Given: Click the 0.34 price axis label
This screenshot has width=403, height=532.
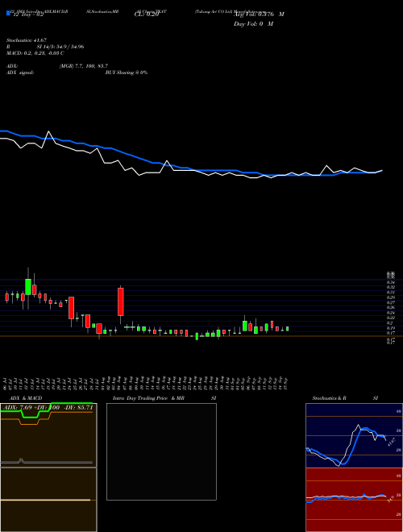Looking at the screenshot, I should (391, 282).
